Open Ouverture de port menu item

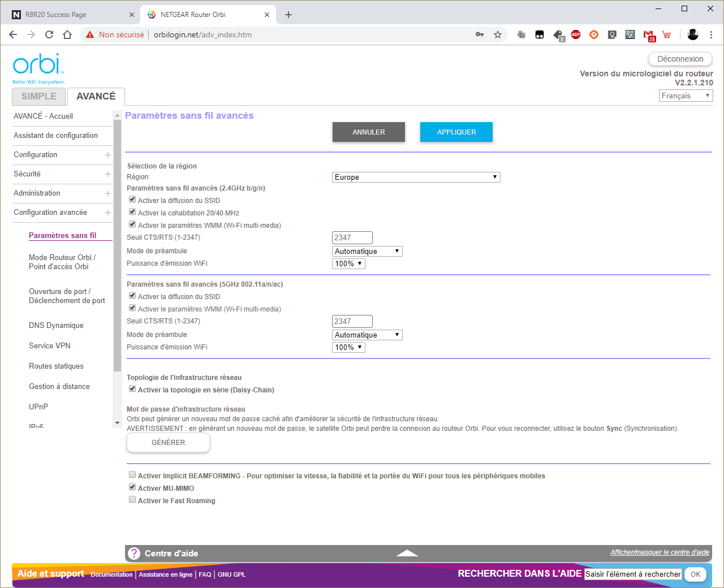coord(67,296)
